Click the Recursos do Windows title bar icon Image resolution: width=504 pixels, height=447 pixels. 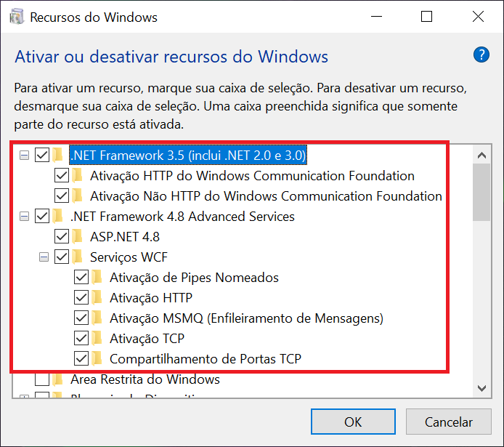pos(17,17)
